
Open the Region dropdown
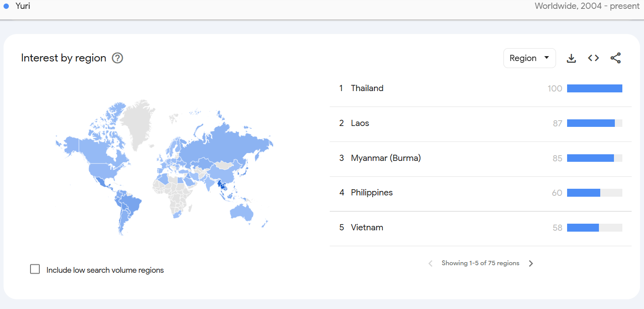click(530, 58)
